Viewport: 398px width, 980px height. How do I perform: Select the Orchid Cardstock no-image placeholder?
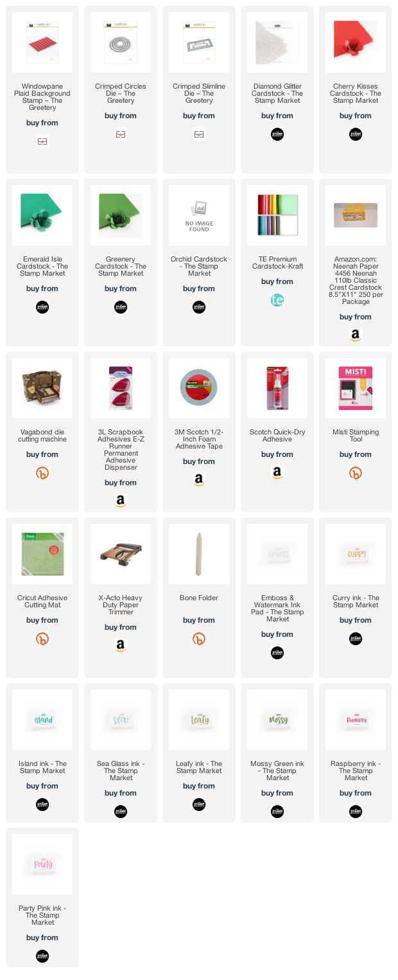pyautogui.click(x=199, y=215)
